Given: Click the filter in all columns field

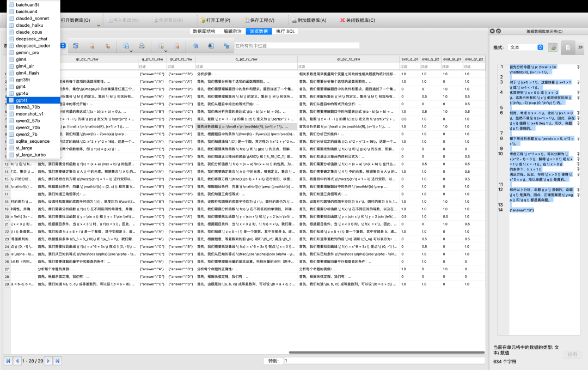Looking at the screenshot, I should click(297, 46).
